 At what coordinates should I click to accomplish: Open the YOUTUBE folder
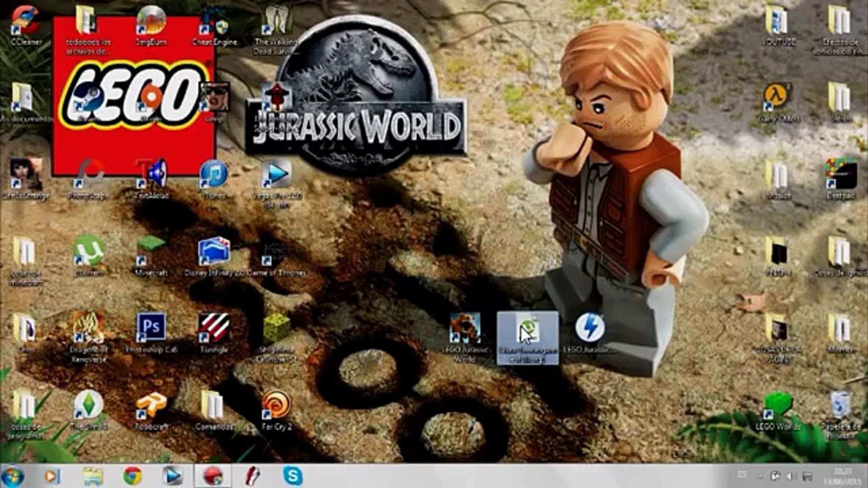click(x=778, y=25)
